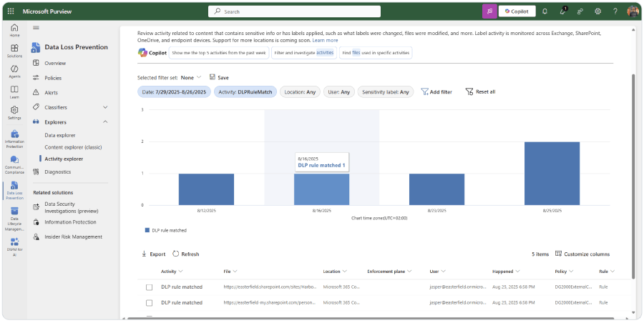This screenshot has width=644, height=323.
Task: Click the 8/23/2025 chart bar
Action: (436, 189)
